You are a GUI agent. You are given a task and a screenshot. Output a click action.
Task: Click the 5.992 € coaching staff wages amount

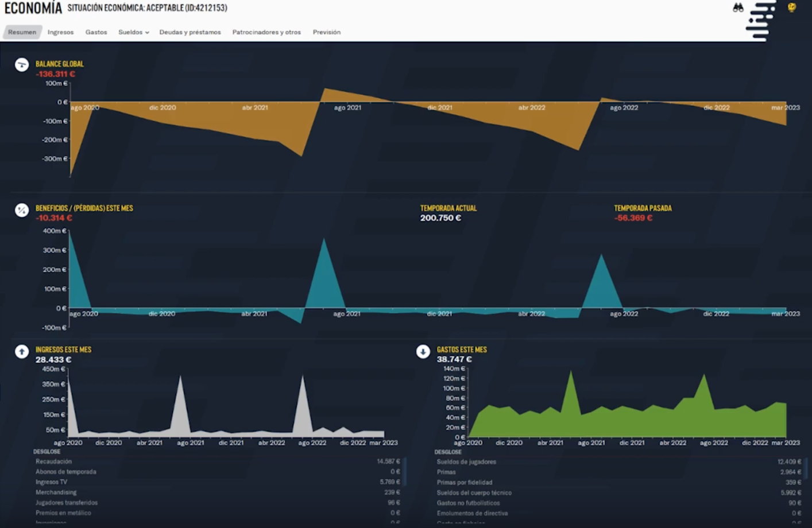click(x=791, y=493)
